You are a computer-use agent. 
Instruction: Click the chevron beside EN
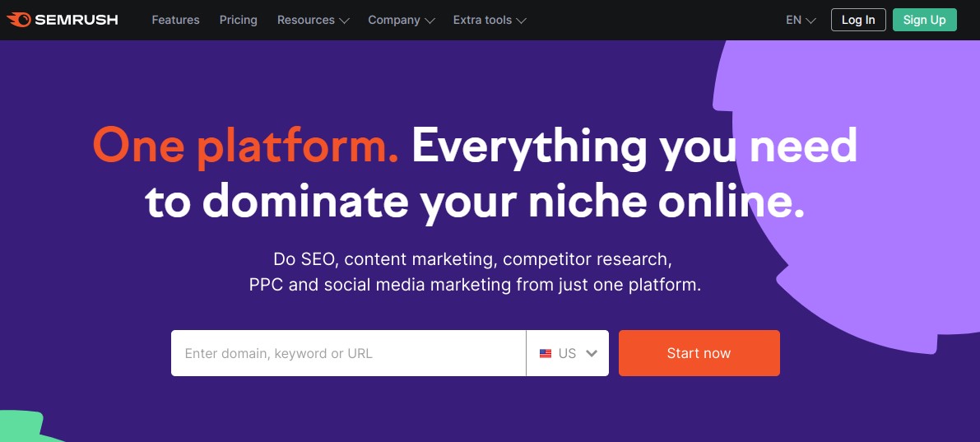click(x=810, y=21)
